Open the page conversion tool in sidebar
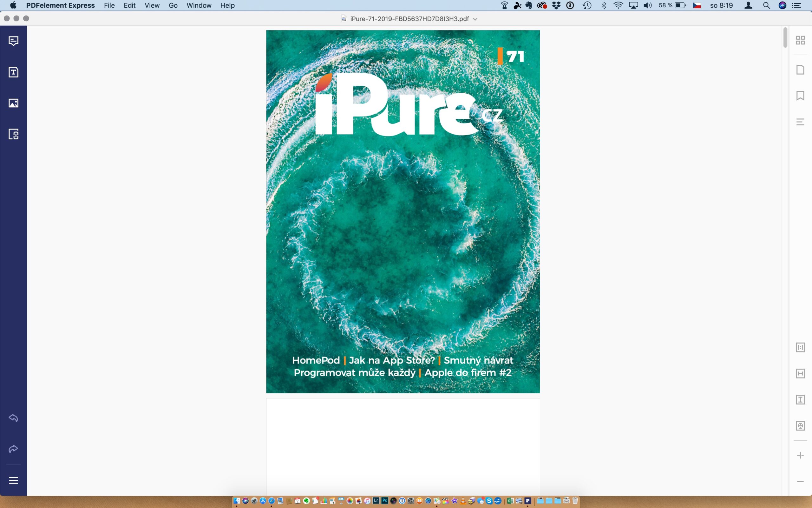 tap(13, 134)
